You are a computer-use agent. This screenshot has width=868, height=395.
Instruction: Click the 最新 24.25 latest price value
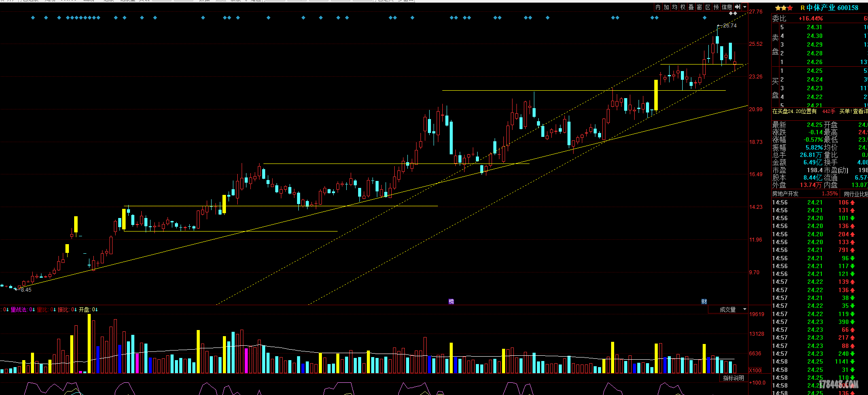pos(815,125)
